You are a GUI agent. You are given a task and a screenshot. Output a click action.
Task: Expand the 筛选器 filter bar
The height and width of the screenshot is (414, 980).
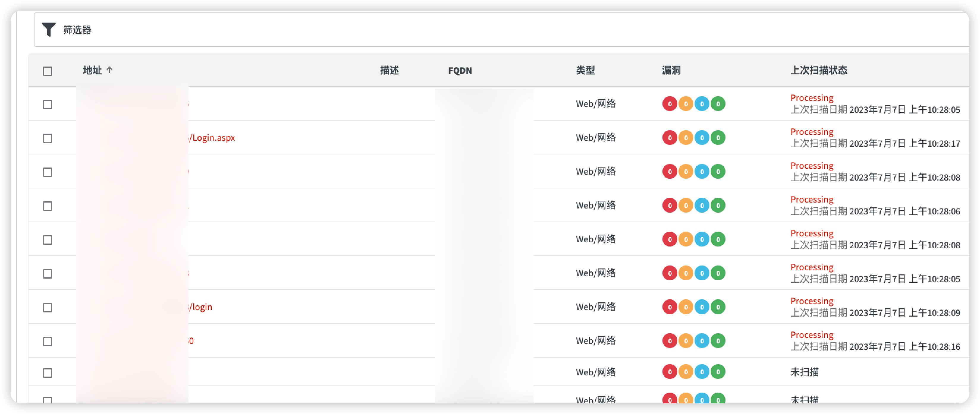[x=77, y=30]
